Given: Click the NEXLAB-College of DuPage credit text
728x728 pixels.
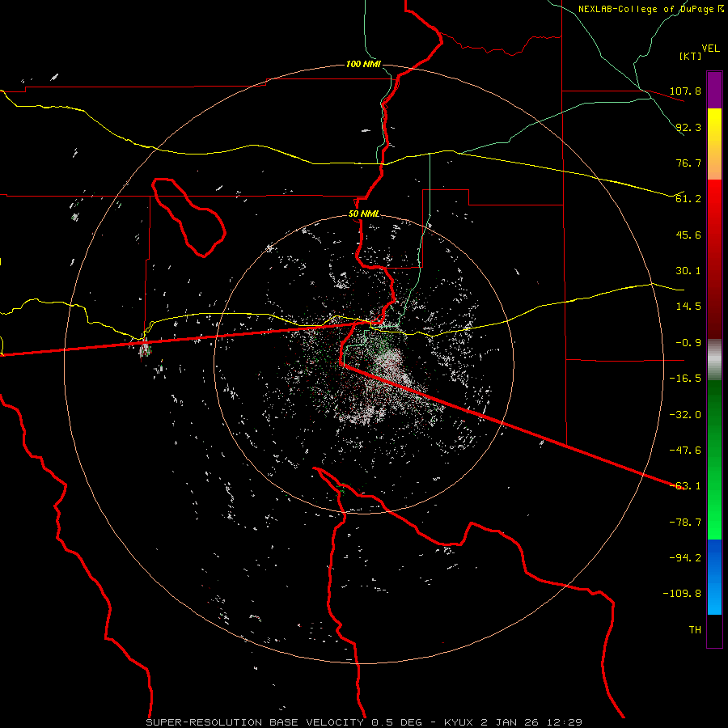Looking at the screenshot, I should 650,9.
